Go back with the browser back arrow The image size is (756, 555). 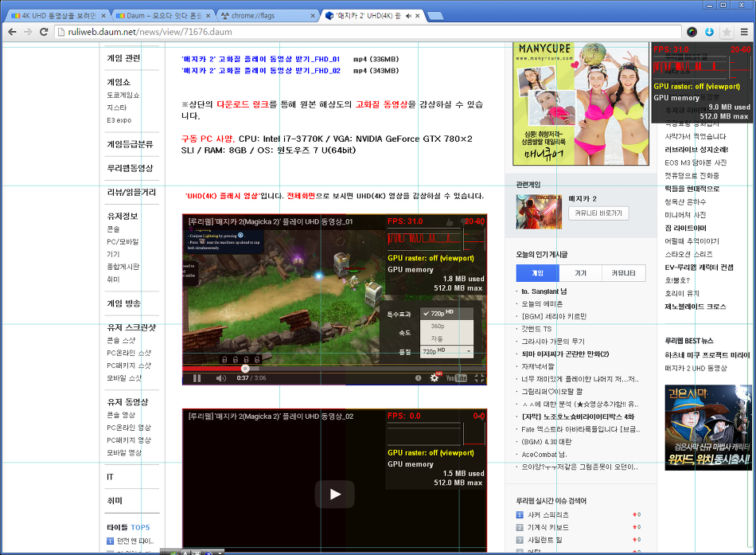coord(12,32)
